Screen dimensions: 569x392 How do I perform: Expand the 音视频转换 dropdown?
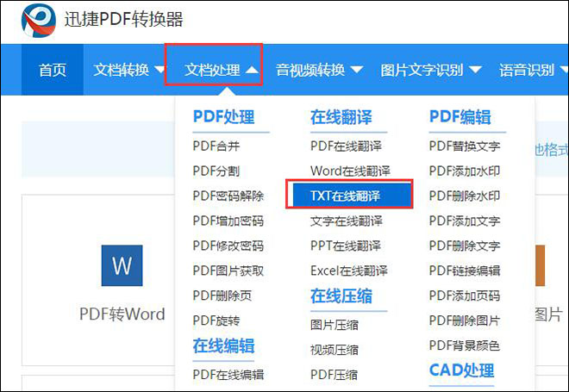click(x=319, y=70)
